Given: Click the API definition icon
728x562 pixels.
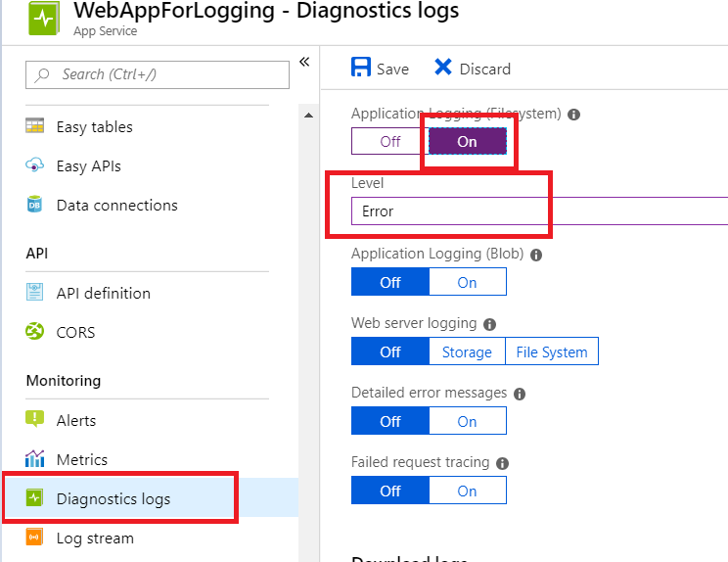Looking at the screenshot, I should coord(35,292).
